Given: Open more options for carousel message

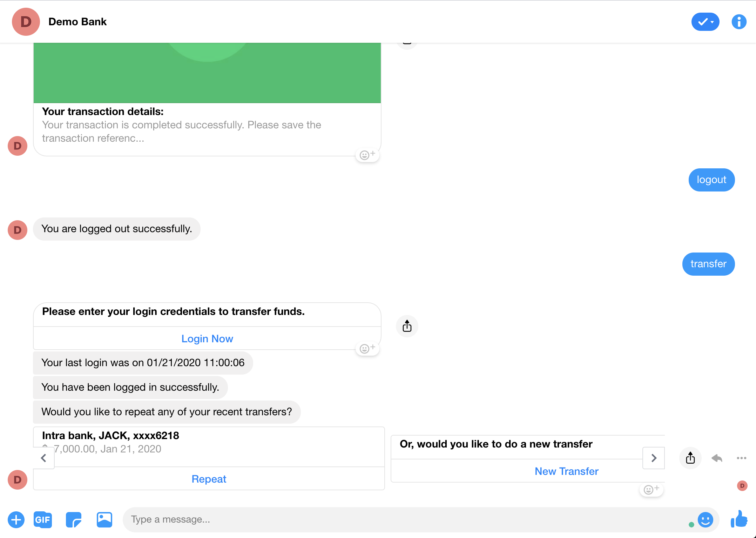Looking at the screenshot, I should coord(742,458).
